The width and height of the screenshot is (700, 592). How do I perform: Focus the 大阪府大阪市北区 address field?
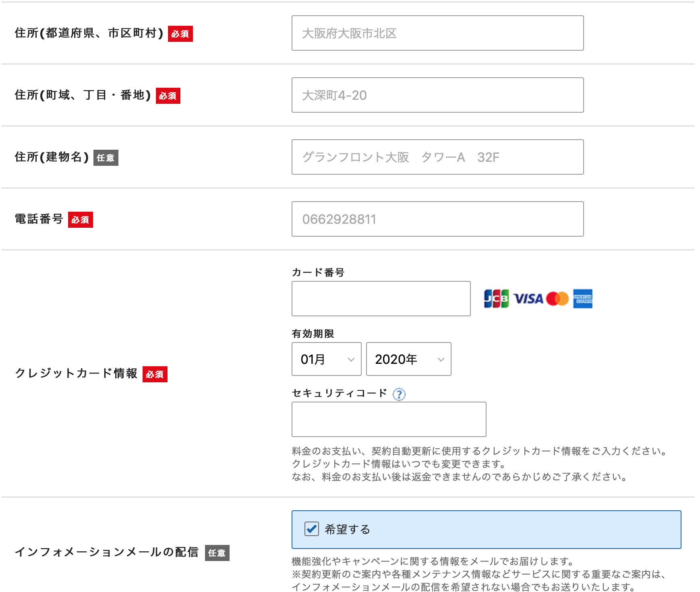click(437, 33)
